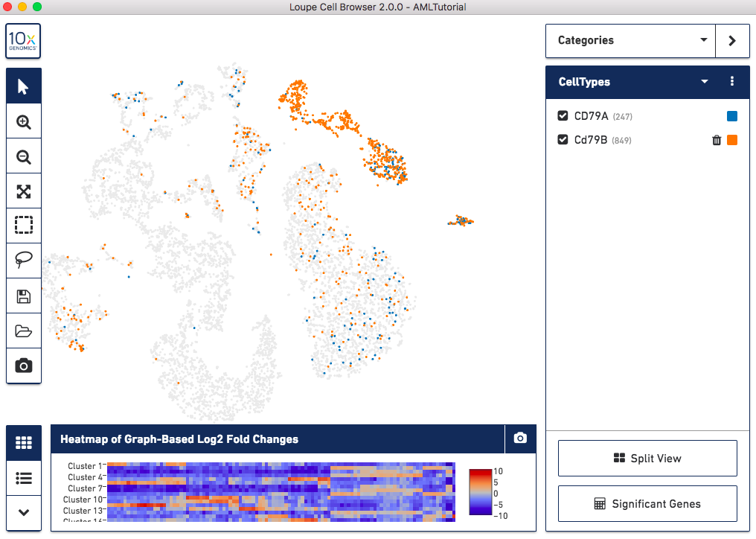Screen dimensions: 756x539
Task: Click the Cluster 10 heatmap row label
Action: coord(83,500)
